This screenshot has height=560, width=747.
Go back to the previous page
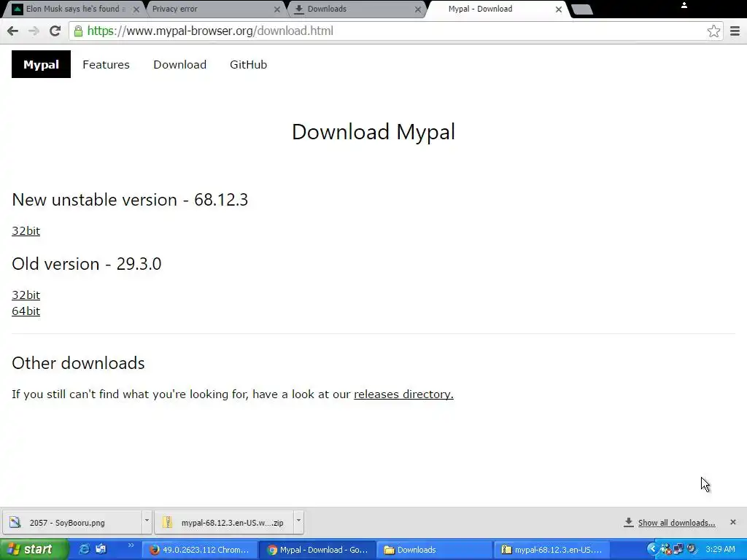pos(13,31)
